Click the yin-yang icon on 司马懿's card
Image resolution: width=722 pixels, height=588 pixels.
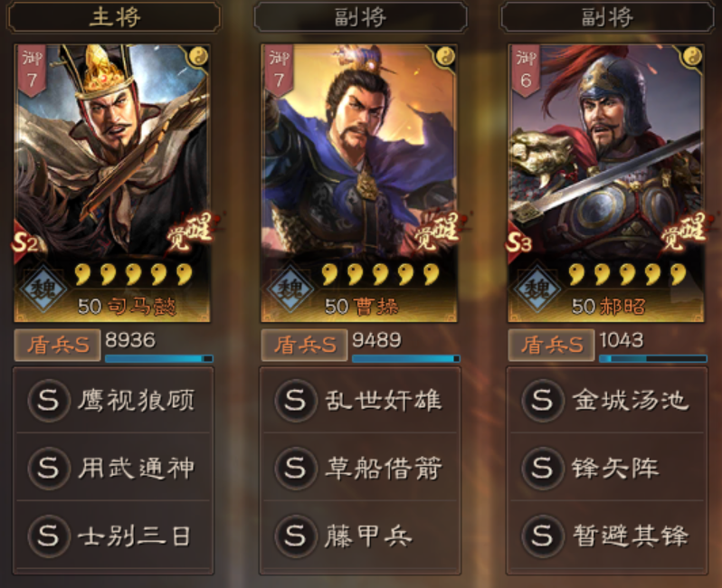click(199, 57)
